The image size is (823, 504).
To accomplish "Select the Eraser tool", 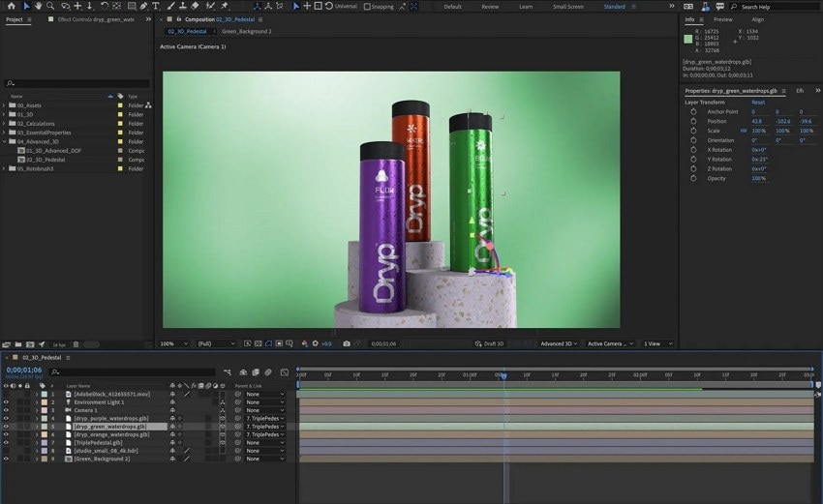I will pos(195,7).
